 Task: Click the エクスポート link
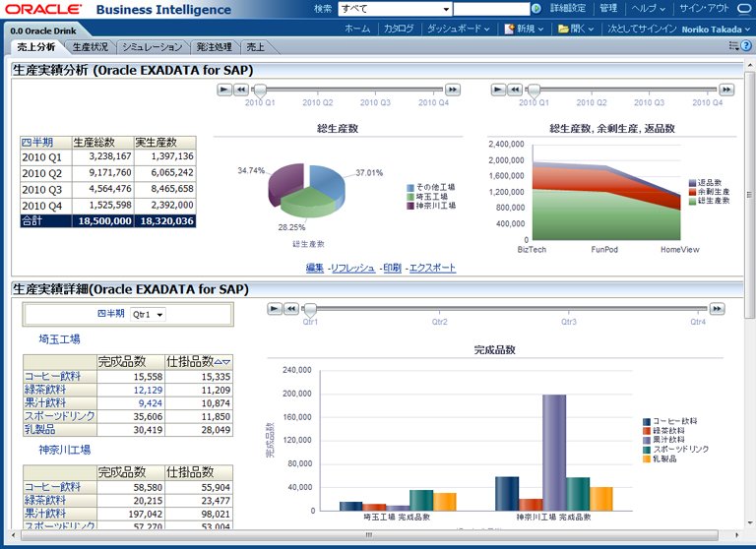click(x=432, y=268)
